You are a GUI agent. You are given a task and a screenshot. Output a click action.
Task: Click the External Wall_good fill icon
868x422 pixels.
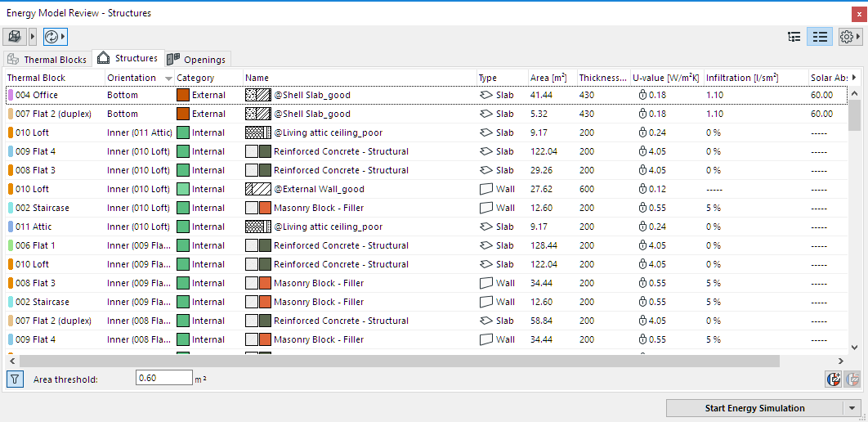click(258, 190)
